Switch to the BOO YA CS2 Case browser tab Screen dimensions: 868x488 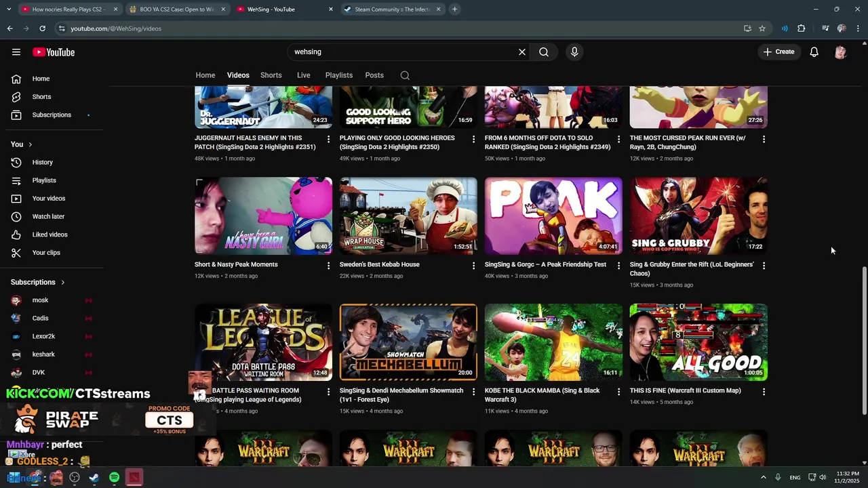coord(176,9)
